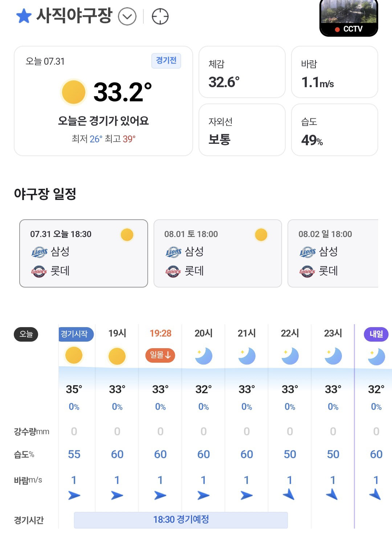This screenshot has height=541, width=392.
Task: Tap the 경기전 status badge
Action: click(x=166, y=61)
